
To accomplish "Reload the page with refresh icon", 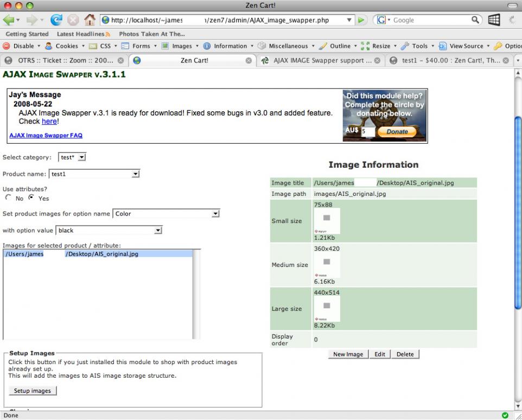I will pos(56,20).
